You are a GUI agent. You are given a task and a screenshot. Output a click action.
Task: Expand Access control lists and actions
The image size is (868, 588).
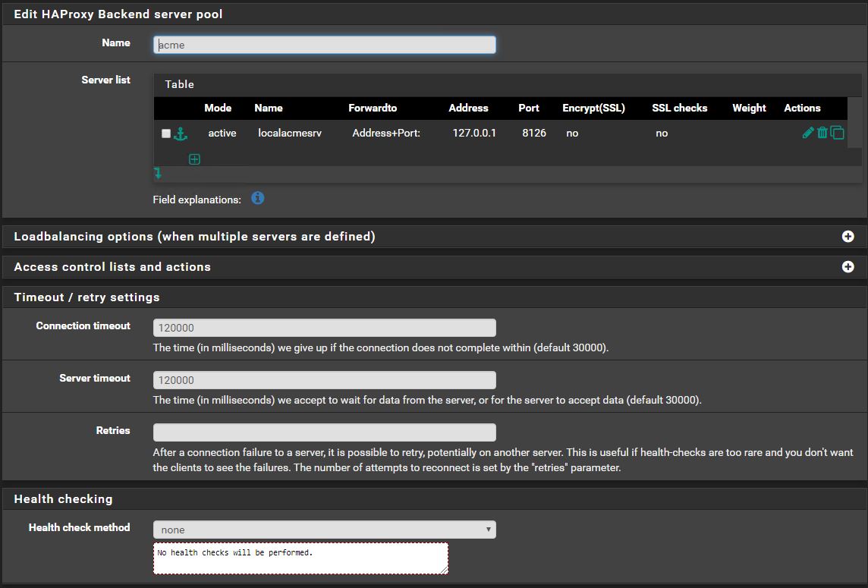[x=848, y=267]
